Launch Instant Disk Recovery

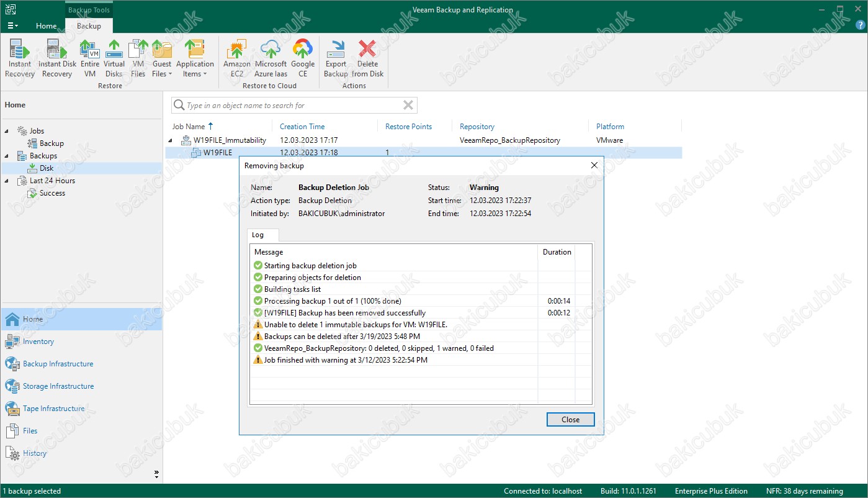click(57, 58)
